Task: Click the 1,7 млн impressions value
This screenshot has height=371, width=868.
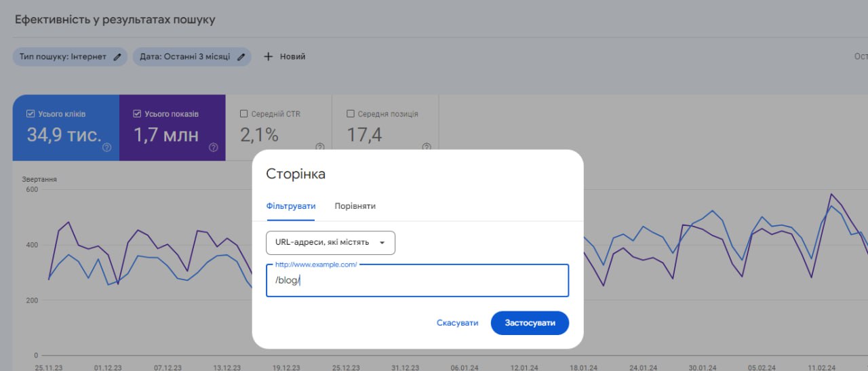Action: (x=166, y=135)
